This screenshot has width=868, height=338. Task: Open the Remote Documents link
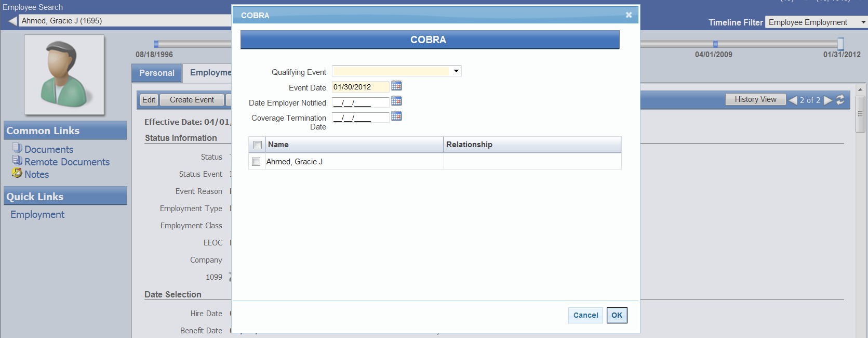(x=67, y=162)
